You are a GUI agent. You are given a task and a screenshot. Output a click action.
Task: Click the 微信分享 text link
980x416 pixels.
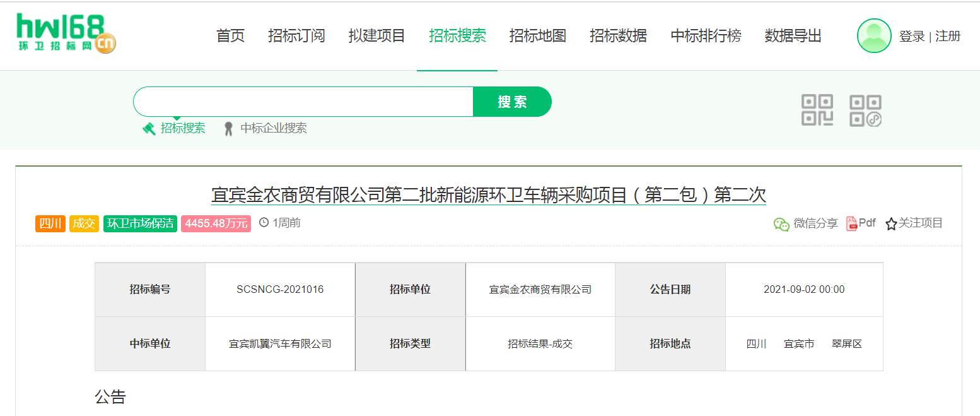[x=815, y=223]
